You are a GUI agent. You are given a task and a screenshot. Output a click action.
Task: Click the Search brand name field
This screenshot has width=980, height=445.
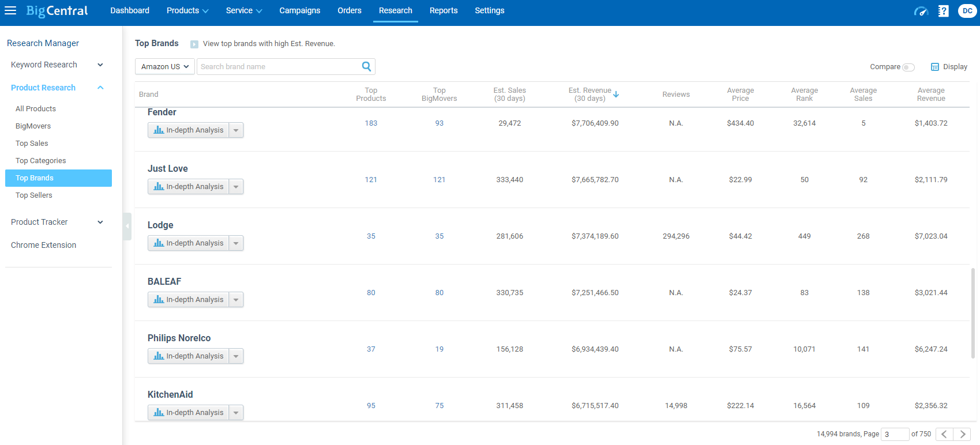(x=278, y=66)
